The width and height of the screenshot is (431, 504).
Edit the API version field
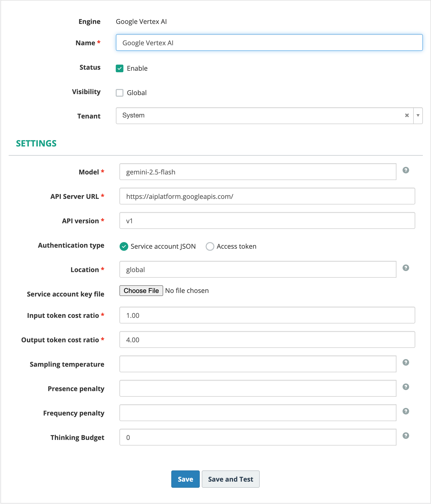267,221
